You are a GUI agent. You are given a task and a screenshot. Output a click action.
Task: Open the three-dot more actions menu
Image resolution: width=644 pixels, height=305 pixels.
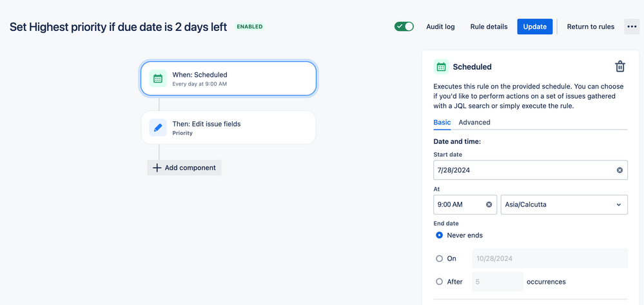632,26
